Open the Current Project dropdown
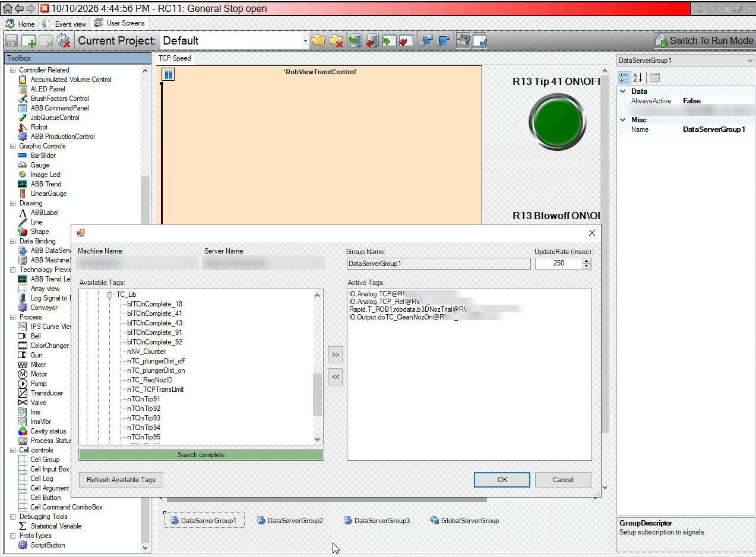The width and height of the screenshot is (756, 557). (x=305, y=41)
